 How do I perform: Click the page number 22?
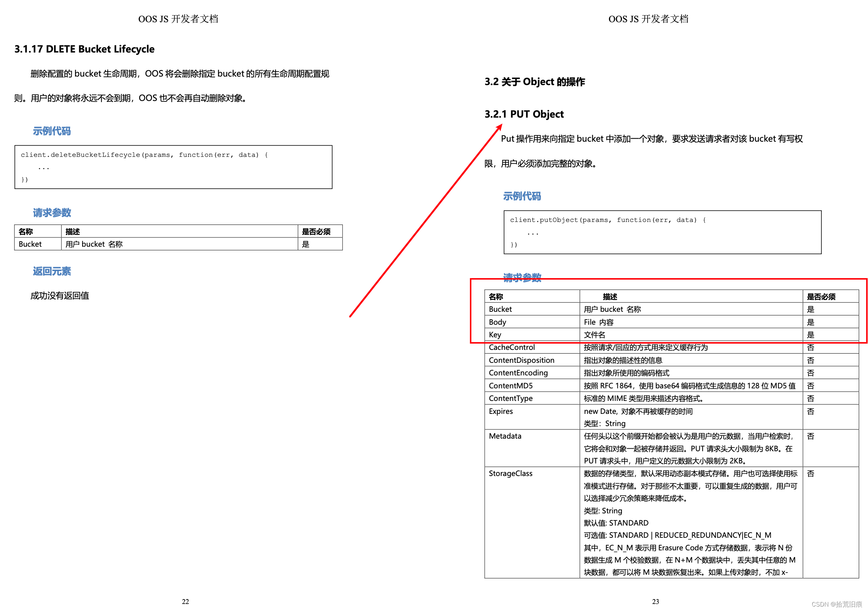click(x=185, y=601)
